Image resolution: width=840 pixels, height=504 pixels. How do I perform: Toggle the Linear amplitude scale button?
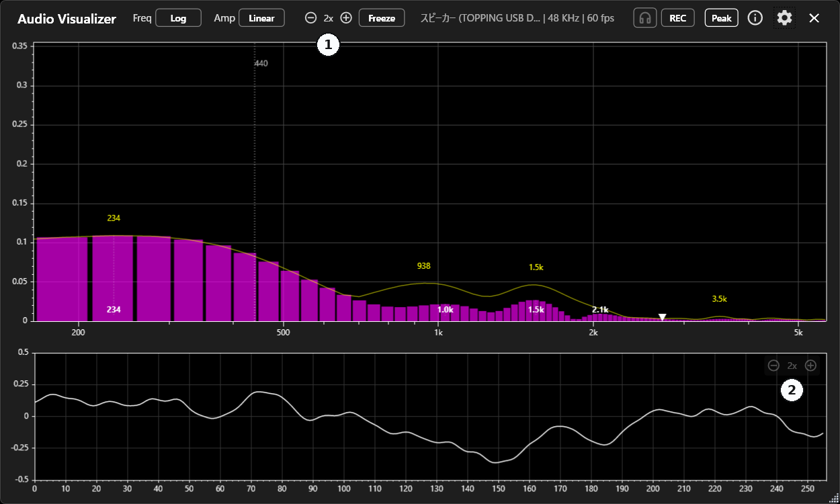(261, 18)
